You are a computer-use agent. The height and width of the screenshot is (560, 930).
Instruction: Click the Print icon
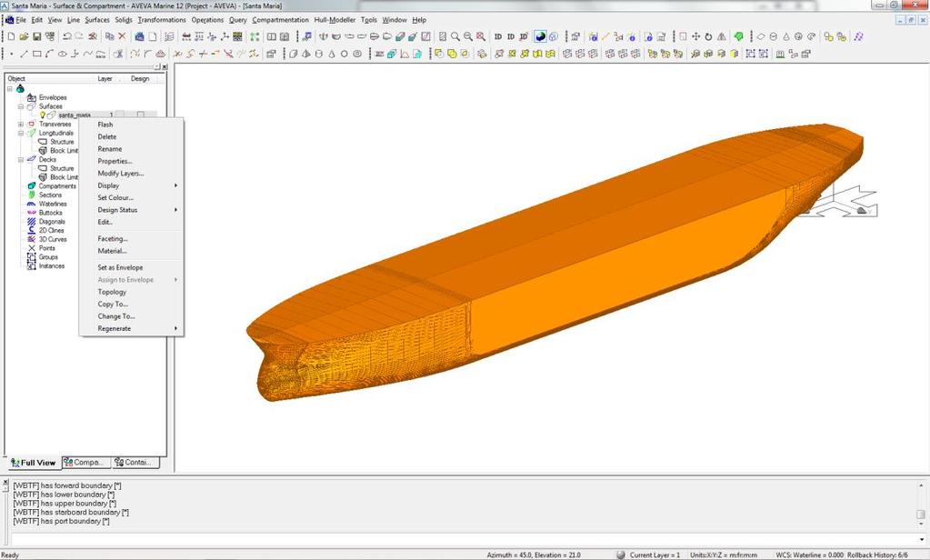click(139, 36)
